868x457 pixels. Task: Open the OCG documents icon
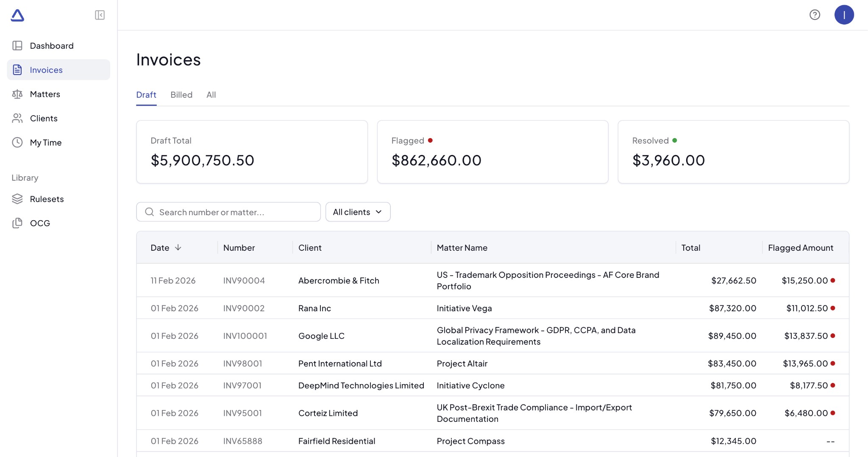tap(17, 223)
